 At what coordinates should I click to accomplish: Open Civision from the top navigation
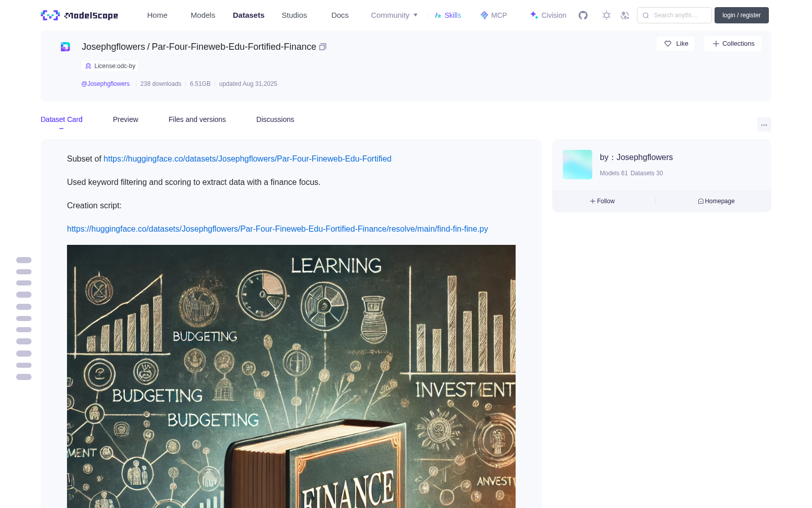[548, 15]
